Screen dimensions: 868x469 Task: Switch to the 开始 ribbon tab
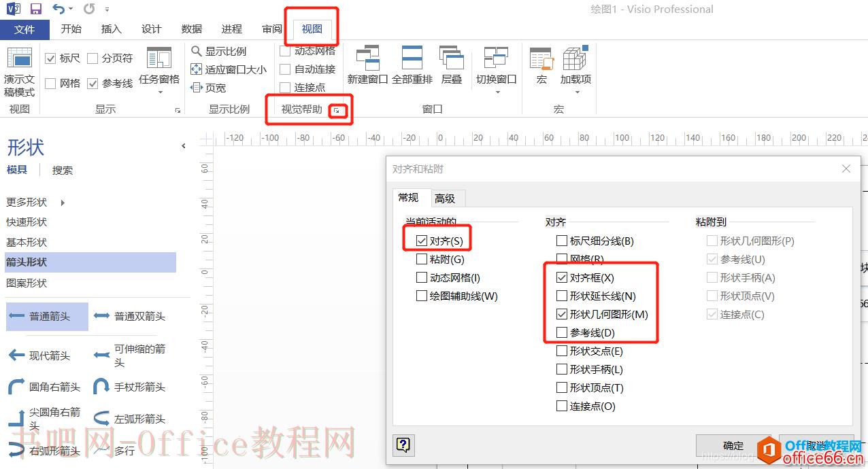tap(71, 29)
